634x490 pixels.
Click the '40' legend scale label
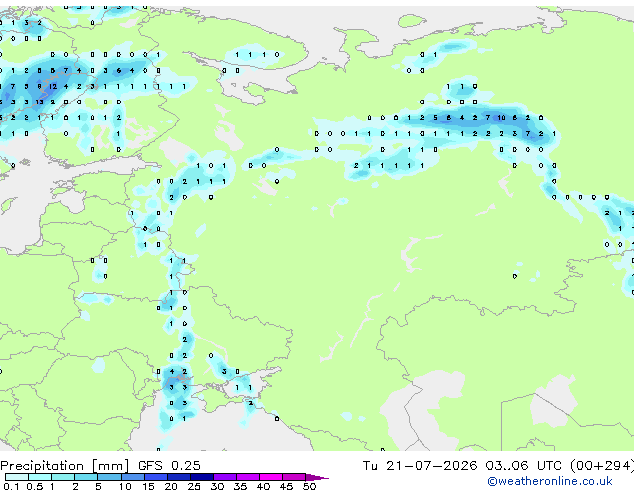pyautogui.click(x=263, y=486)
